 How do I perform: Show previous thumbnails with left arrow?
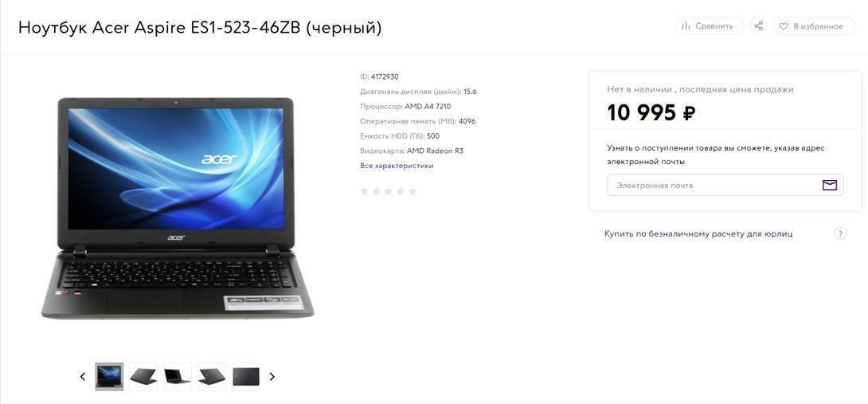coord(83,377)
